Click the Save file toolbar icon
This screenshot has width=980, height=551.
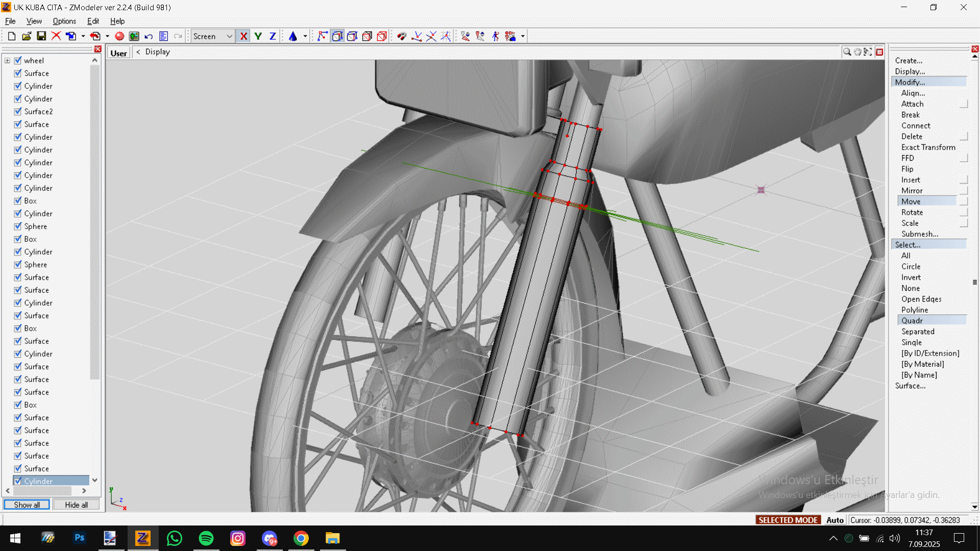coord(41,36)
